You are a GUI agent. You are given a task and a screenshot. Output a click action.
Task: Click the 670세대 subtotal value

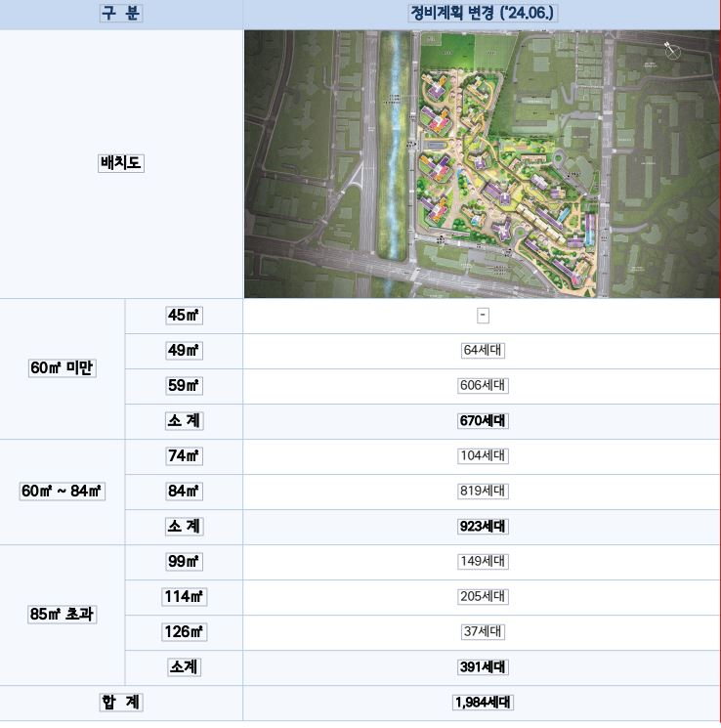(x=483, y=421)
